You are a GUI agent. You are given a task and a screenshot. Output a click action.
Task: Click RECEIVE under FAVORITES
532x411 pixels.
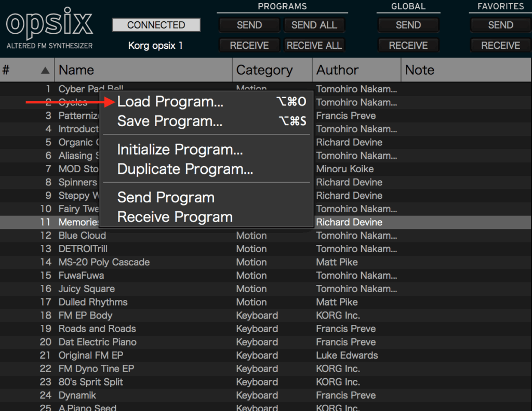(x=500, y=45)
